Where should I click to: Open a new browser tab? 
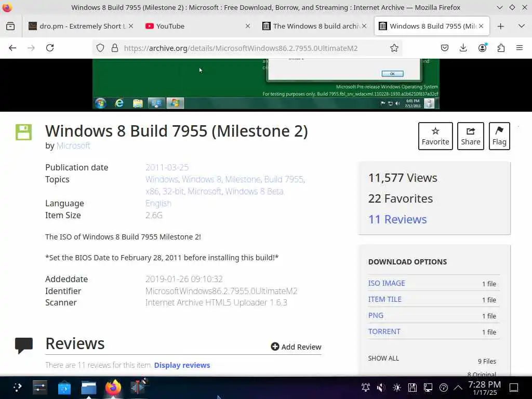coord(500,26)
